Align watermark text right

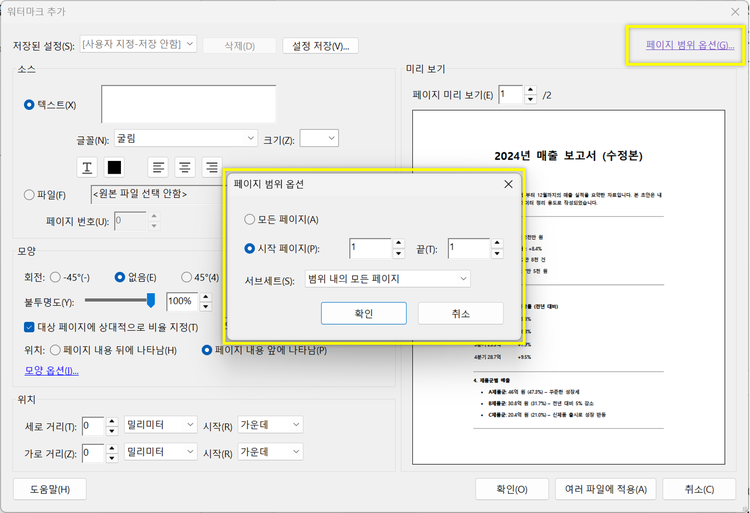211,167
